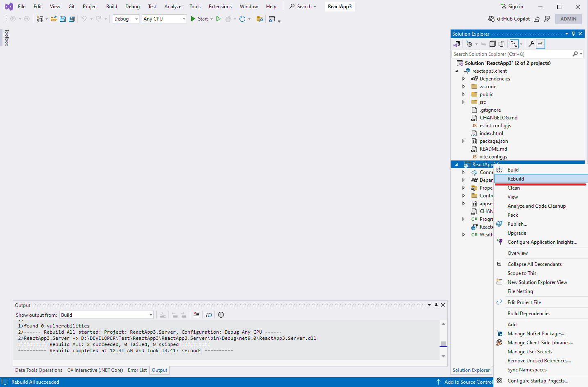Screen dimensions: 588x387
Task: Toggle the Preview Selected Items icon
Action: click(540, 44)
